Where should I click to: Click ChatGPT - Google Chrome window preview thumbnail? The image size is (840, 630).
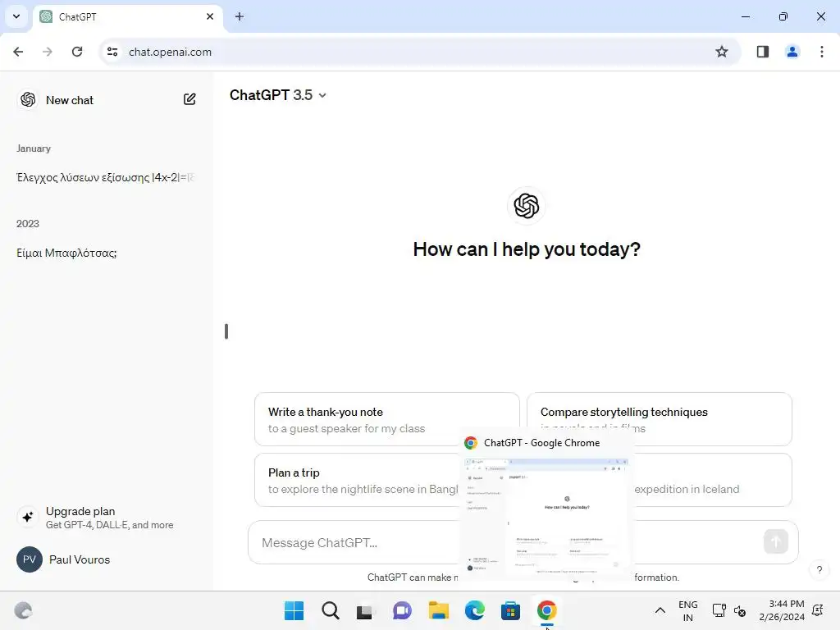click(546, 518)
